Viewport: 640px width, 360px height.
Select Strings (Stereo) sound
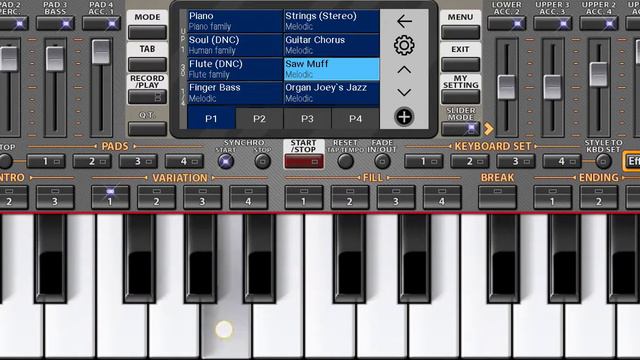[x=331, y=21]
